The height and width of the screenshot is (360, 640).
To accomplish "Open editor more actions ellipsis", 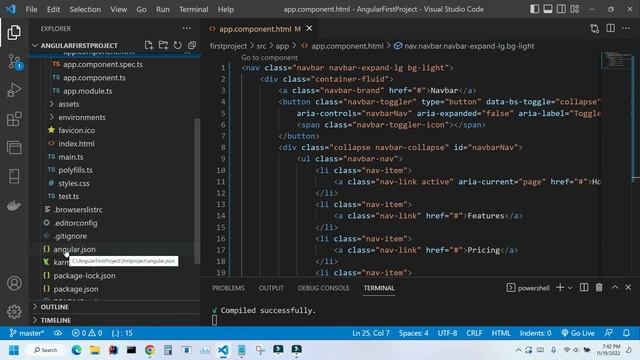I will (626, 28).
